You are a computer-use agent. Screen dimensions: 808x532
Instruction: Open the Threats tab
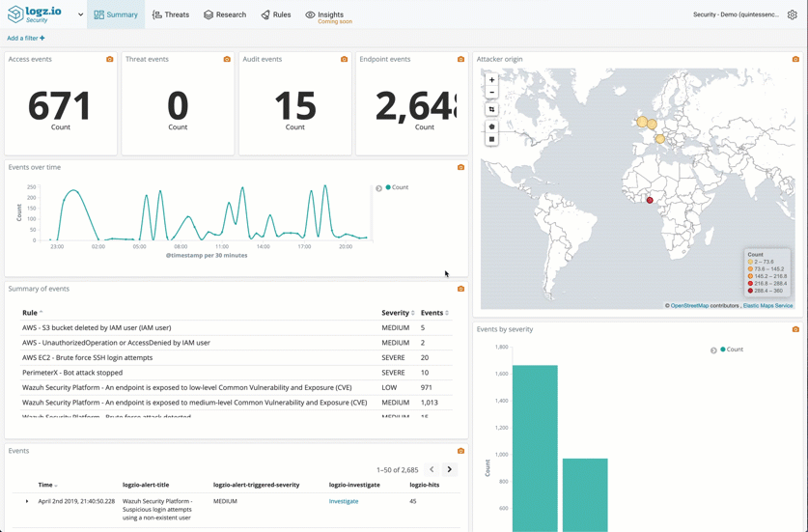(x=171, y=14)
